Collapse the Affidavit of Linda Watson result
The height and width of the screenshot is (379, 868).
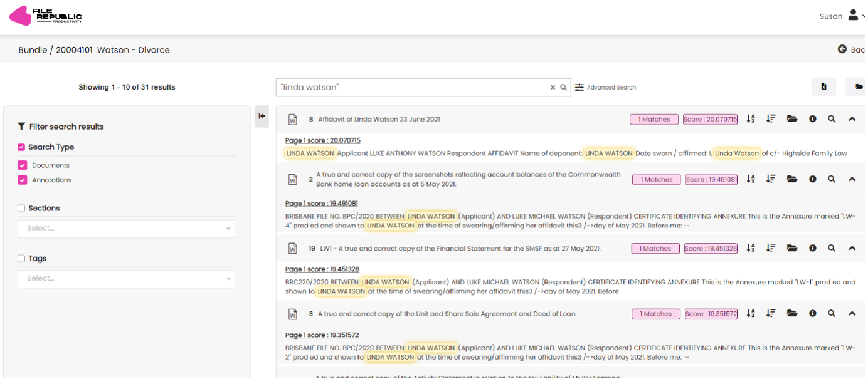[x=852, y=119]
